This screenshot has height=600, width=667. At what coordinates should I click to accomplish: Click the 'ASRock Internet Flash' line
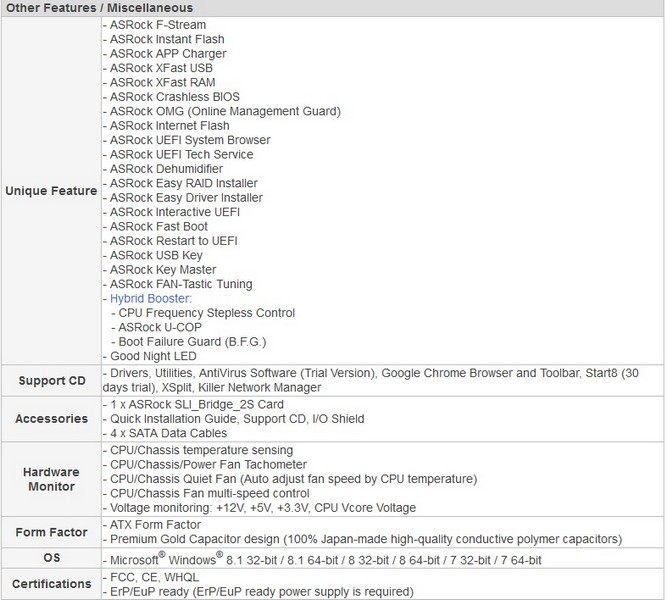click(x=166, y=126)
